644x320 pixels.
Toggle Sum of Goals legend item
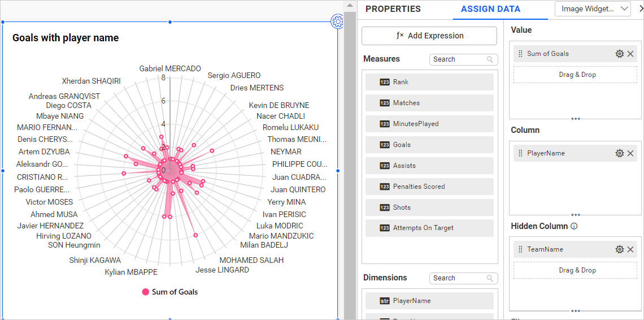tap(169, 292)
